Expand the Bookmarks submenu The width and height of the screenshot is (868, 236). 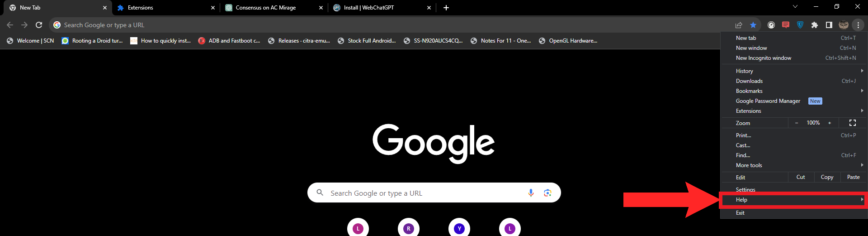point(793,91)
